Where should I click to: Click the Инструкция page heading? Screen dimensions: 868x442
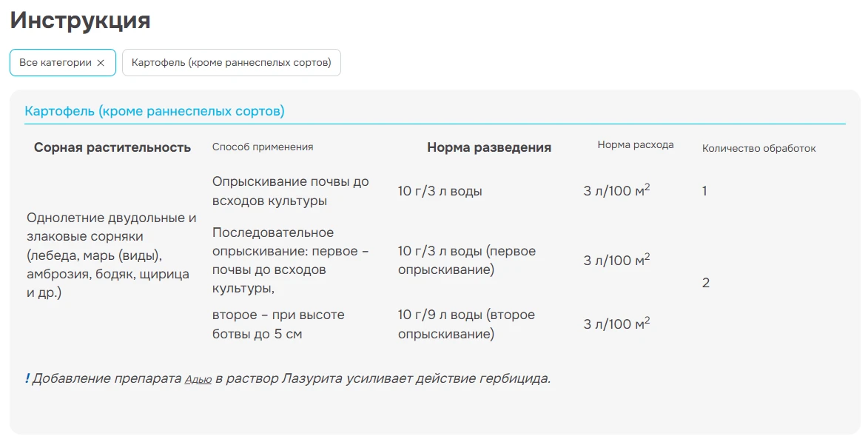coord(80,21)
